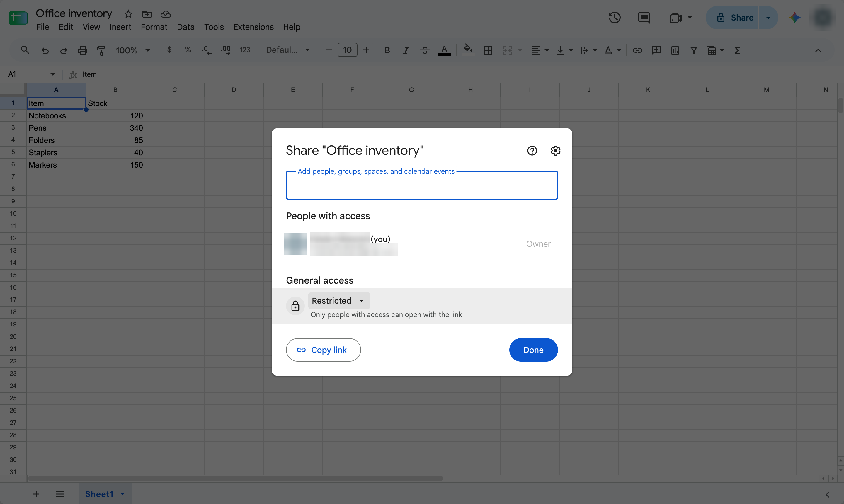Click the add people input field
Viewport: 844px width, 504px height.
[422, 185]
